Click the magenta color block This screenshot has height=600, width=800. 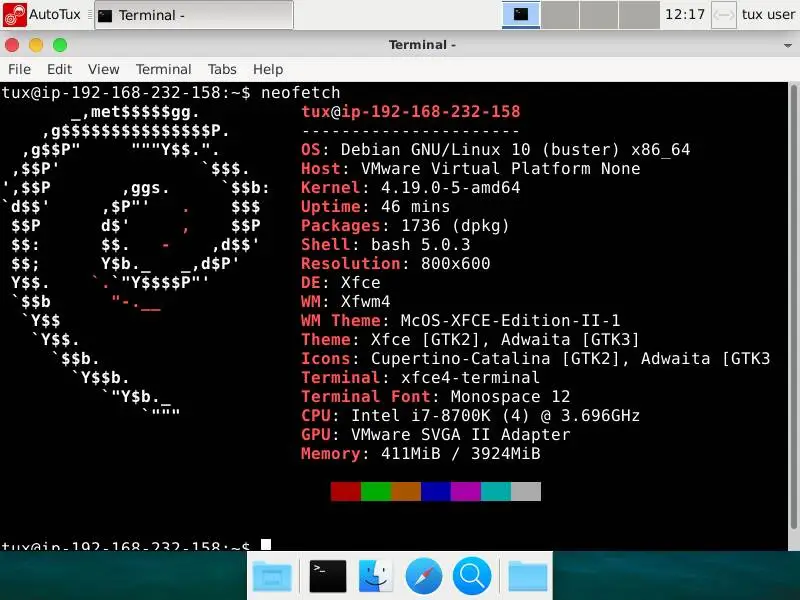point(465,491)
